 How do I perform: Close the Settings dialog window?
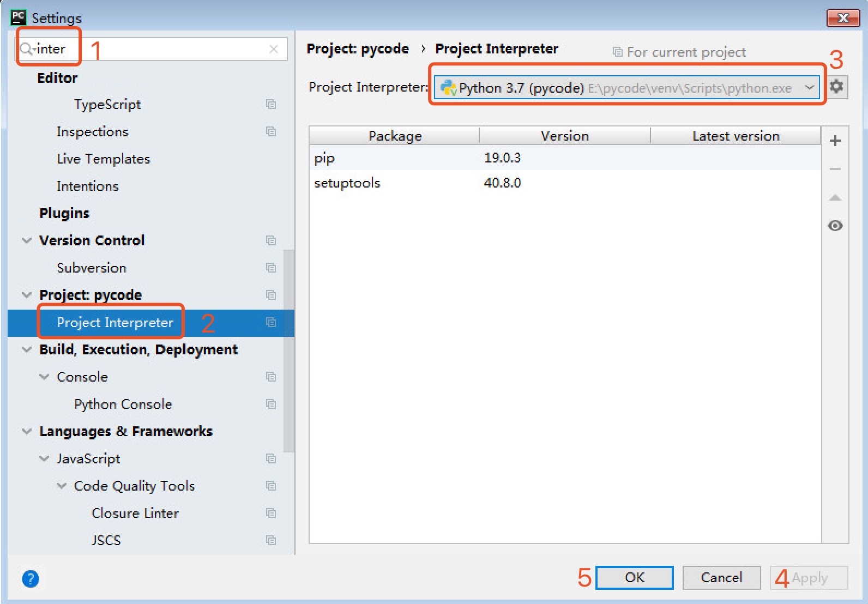pyautogui.click(x=843, y=17)
